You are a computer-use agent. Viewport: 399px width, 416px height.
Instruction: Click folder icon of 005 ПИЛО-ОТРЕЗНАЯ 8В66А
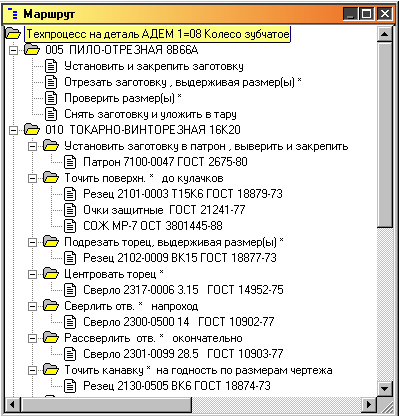pos(32,50)
